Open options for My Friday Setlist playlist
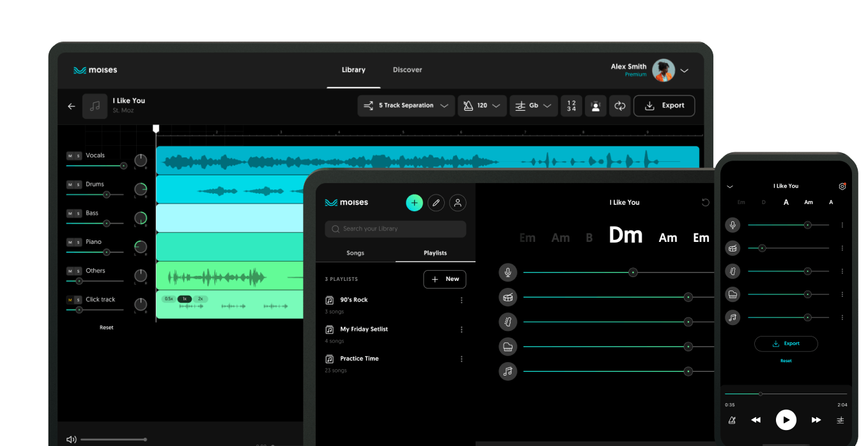Image resolution: width=868 pixels, height=446 pixels. pyautogui.click(x=461, y=330)
